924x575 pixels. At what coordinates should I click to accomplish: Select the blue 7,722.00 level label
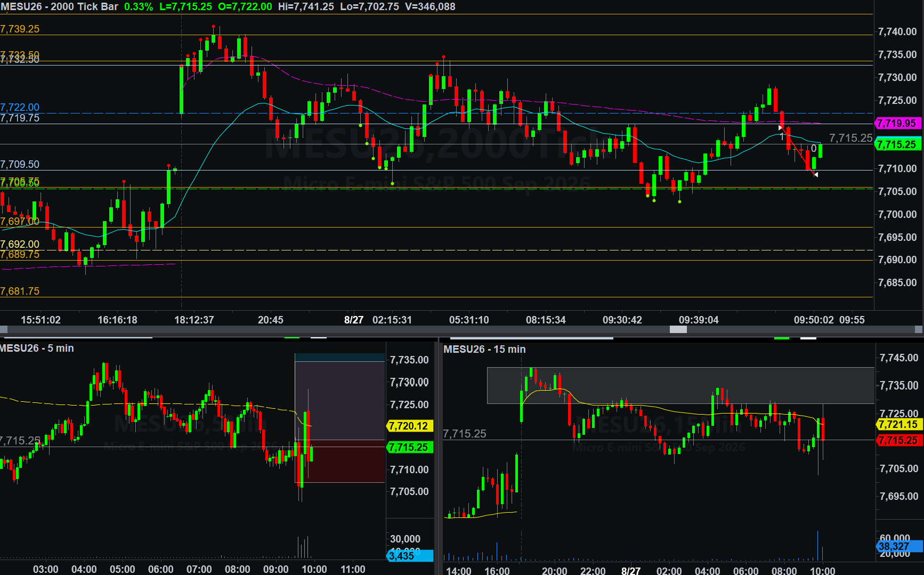tap(20, 108)
